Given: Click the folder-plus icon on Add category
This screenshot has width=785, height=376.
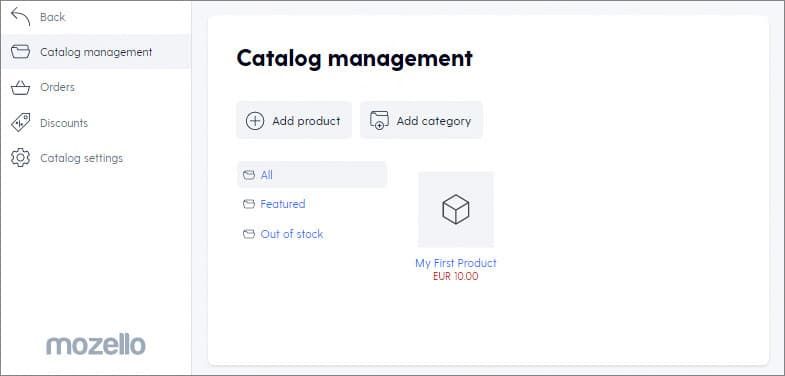Looking at the screenshot, I should pos(379,121).
